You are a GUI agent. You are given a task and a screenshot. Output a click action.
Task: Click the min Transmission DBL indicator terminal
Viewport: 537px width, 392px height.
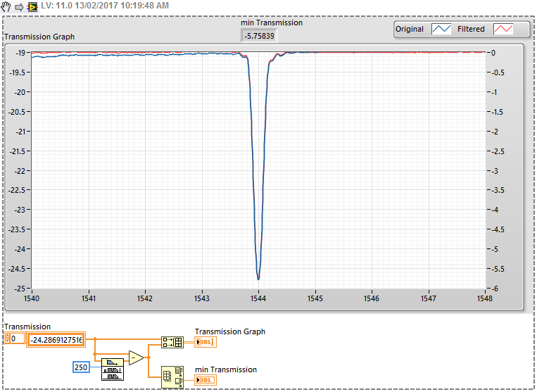click(x=206, y=380)
